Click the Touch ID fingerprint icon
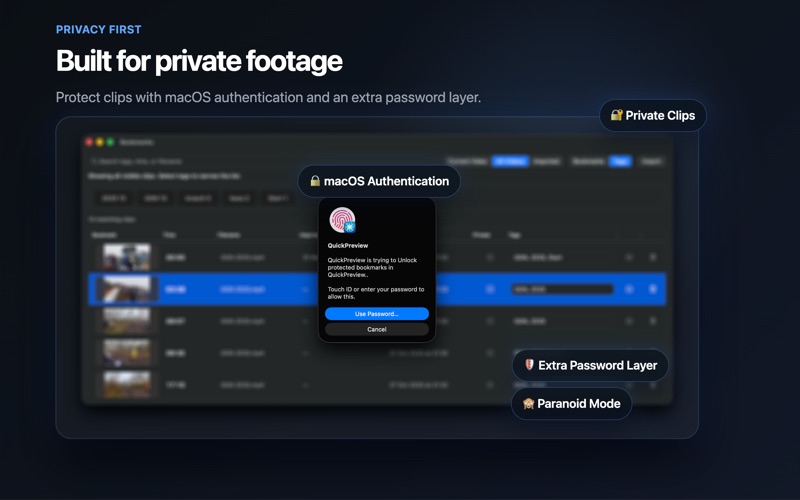 342,220
